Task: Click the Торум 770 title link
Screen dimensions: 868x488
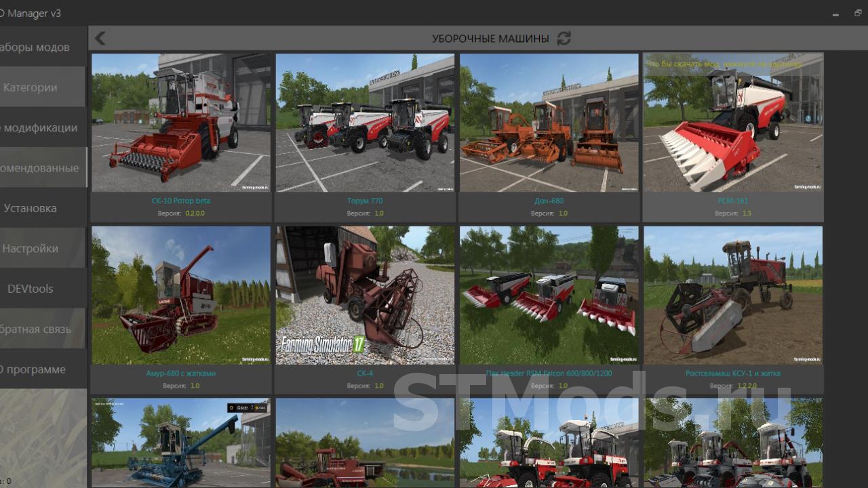Action: pyautogui.click(x=365, y=201)
